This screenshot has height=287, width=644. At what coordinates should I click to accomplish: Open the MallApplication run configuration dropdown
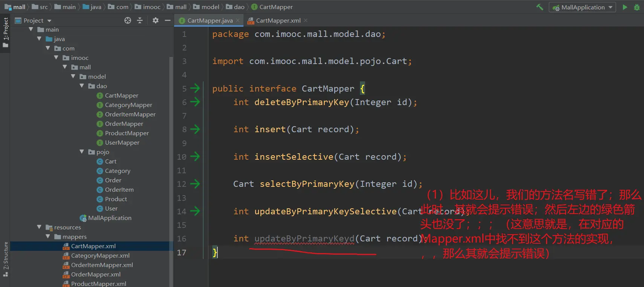pyautogui.click(x=583, y=7)
